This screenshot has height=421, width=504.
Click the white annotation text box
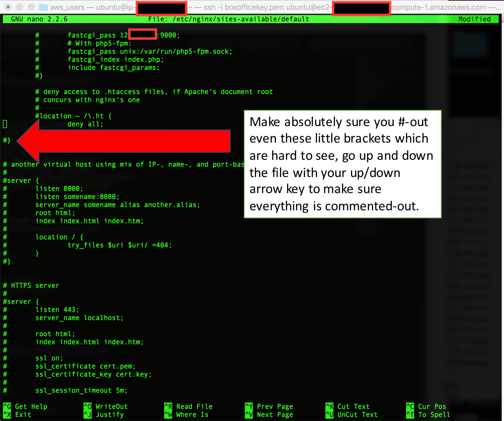click(x=342, y=164)
